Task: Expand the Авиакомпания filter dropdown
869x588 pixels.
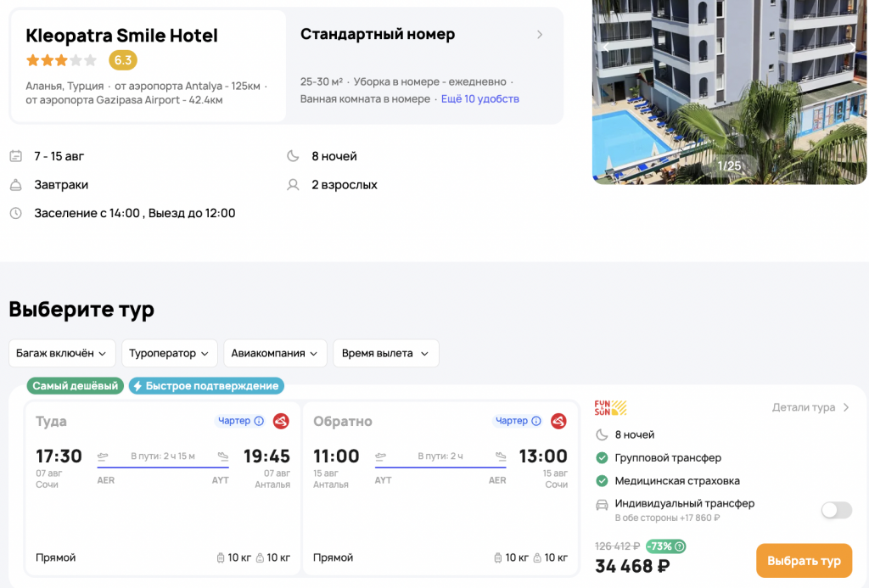Action: point(276,354)
